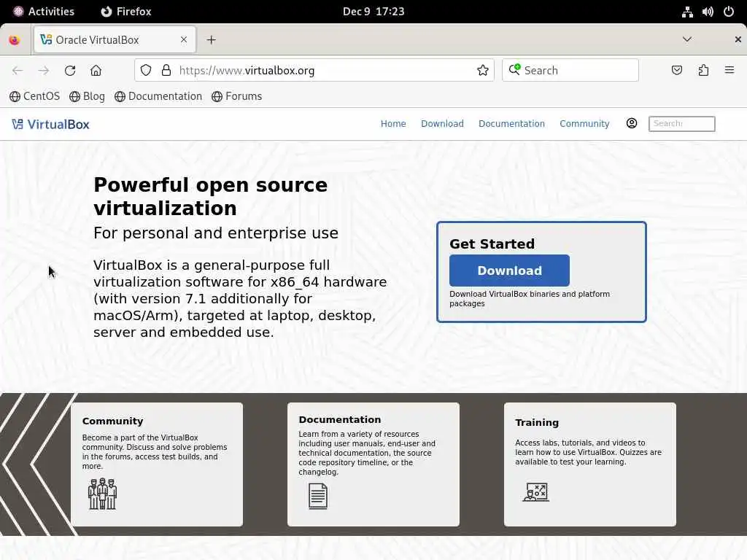
Task: Open Activities overview
Action: (x=43, y=12)
